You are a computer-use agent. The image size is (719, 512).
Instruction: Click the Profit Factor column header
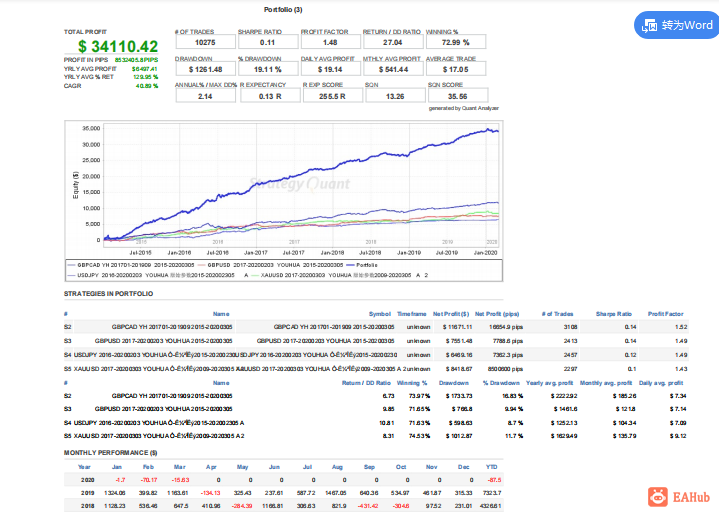click(x=665, y=314)
